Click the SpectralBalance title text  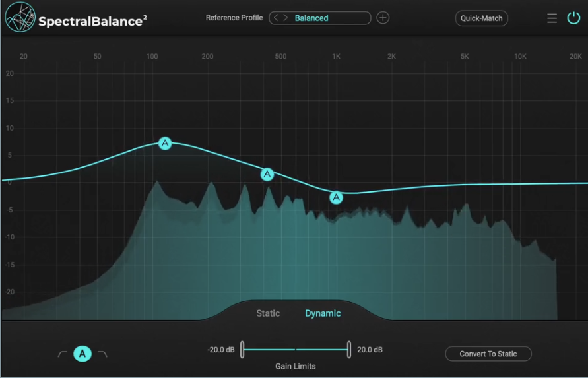click(92, 21)
